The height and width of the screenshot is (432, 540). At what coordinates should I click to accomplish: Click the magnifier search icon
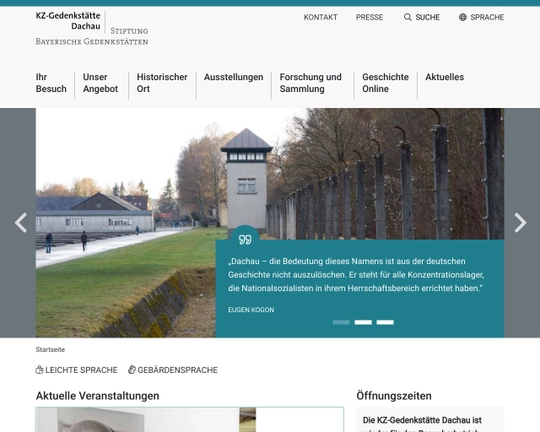[407, 17]
